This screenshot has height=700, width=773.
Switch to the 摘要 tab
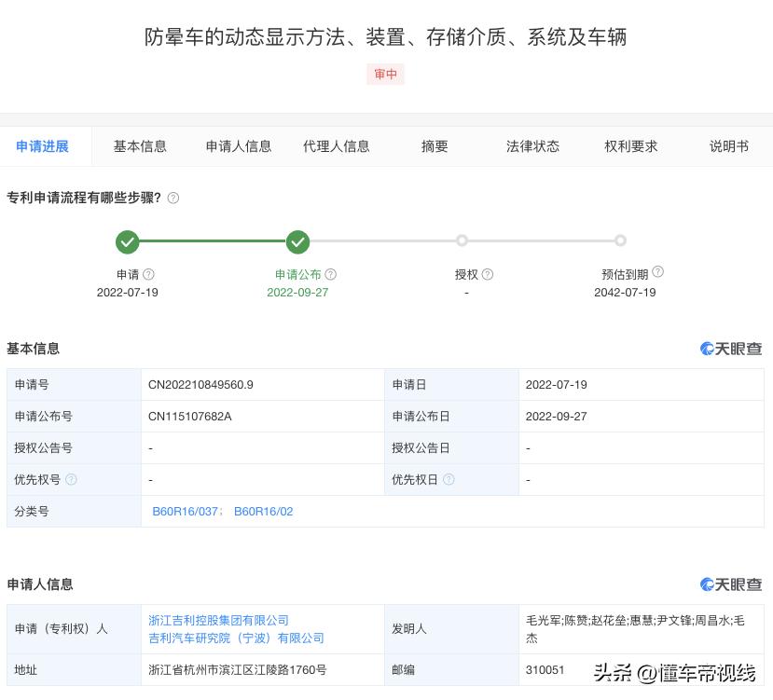435,146
